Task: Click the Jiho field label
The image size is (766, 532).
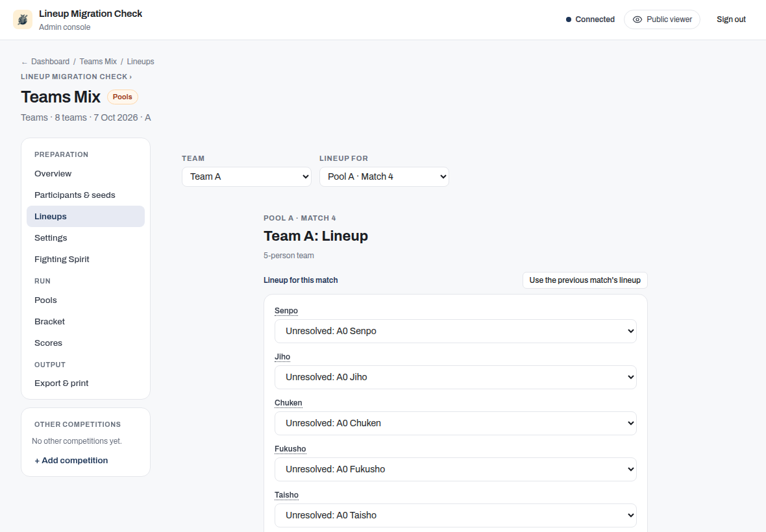Action: pos(282,357)
